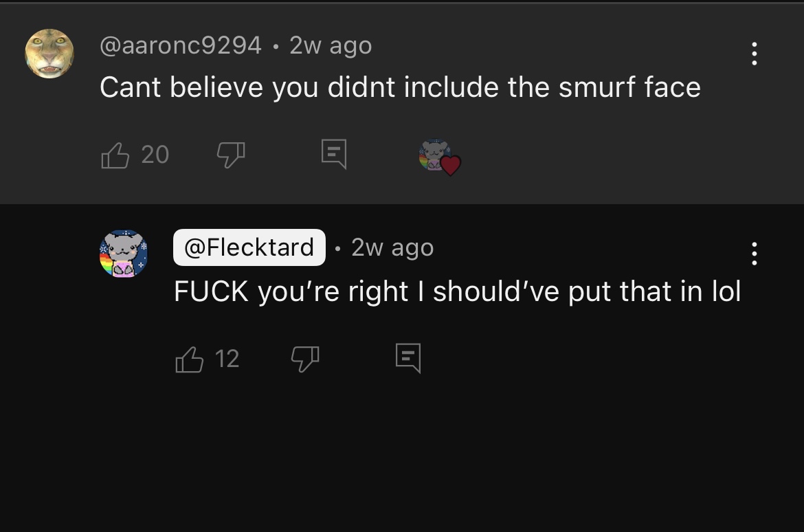Click the 2w ago timestamp of @aaronc9294's comment
The image size is (804, 532).
pos(331,45)
